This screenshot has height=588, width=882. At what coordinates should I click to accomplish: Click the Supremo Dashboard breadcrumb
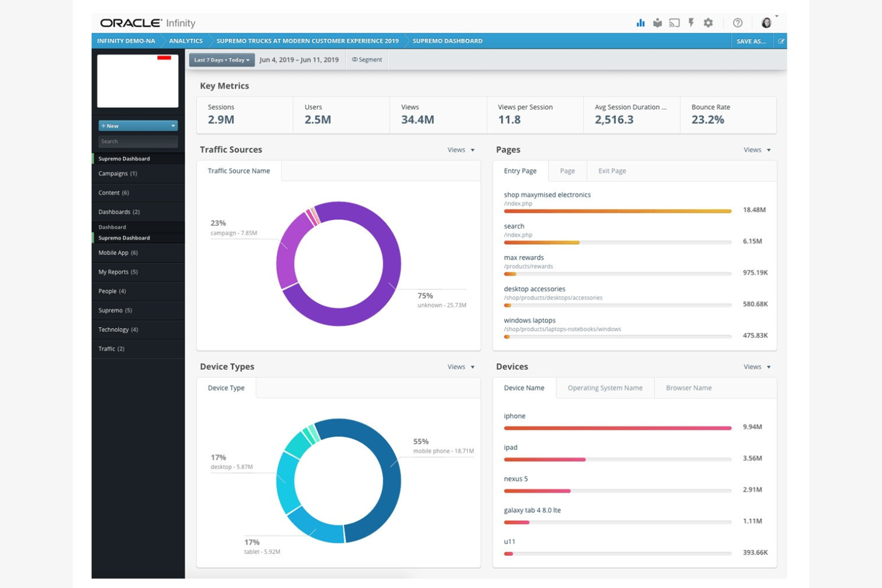coord(448,41)
